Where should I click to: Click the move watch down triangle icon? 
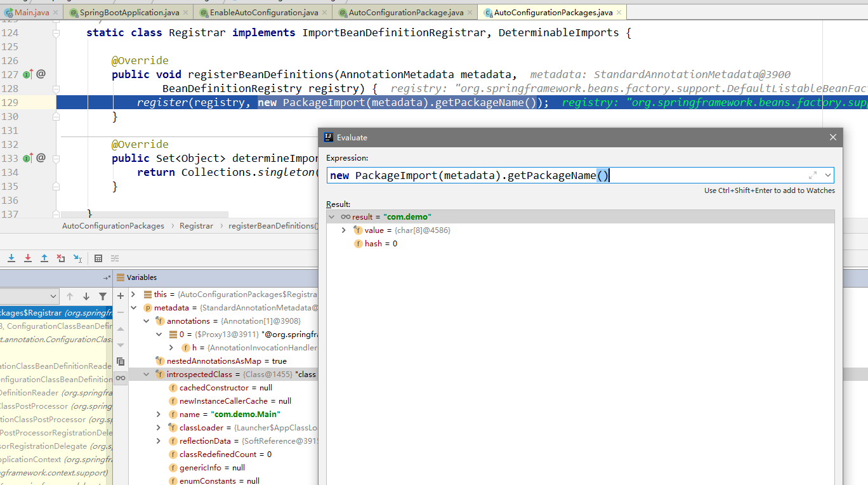[121, 345]
